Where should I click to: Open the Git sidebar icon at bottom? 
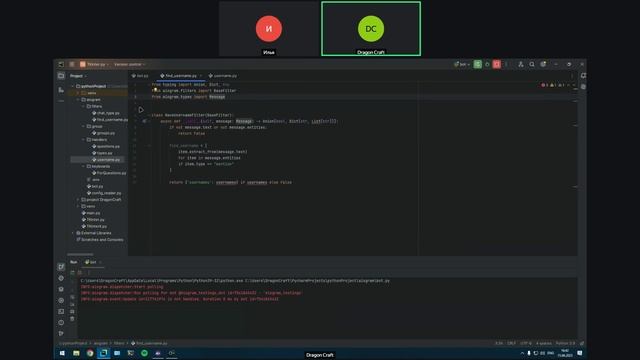pyautogui.click(x=61, y=333)
